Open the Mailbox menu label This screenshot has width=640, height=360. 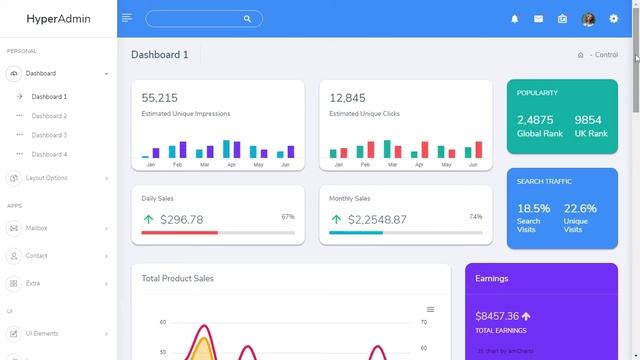(36, 228)
